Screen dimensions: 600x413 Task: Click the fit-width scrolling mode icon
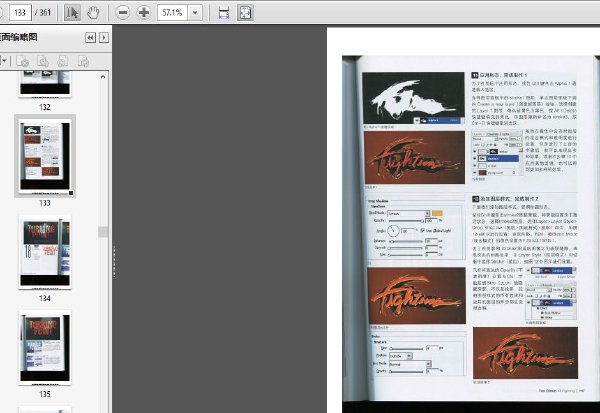pos(224,13)
